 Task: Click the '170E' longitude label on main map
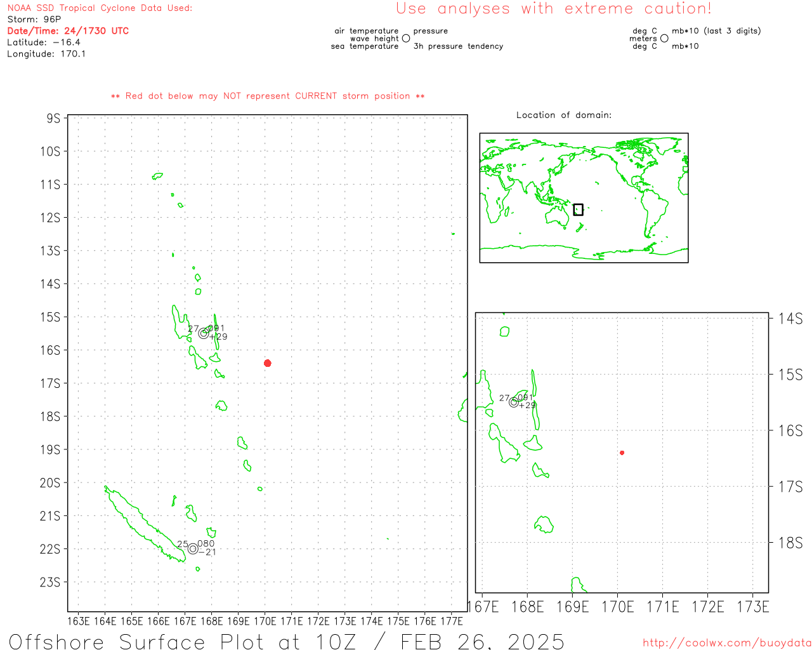tap(265, 621)
